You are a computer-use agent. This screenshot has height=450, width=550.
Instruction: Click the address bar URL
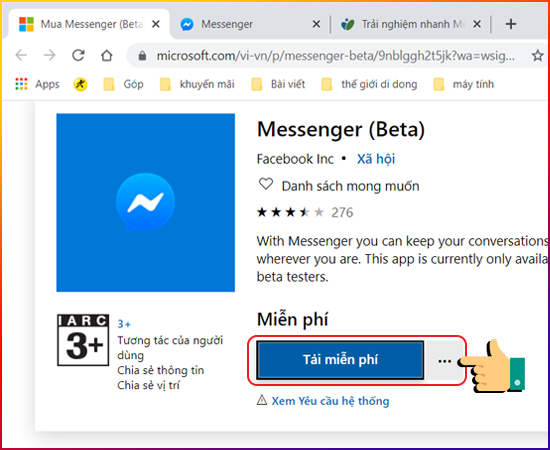(x=335, y=56)
